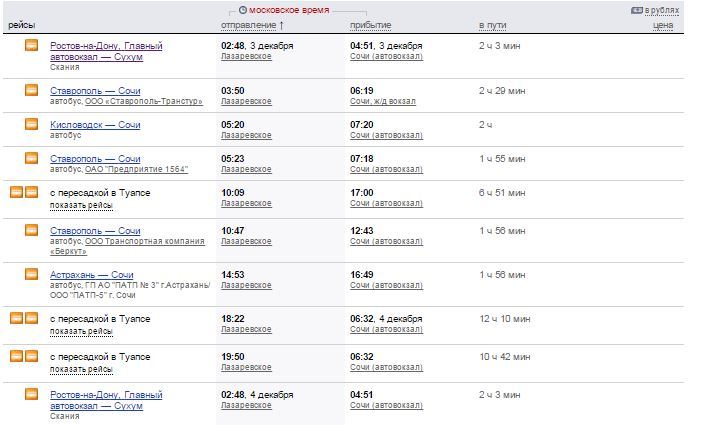This screenshot has height=425, width=705.
Task: Click the в пути column header
Action: pos(494,25)
